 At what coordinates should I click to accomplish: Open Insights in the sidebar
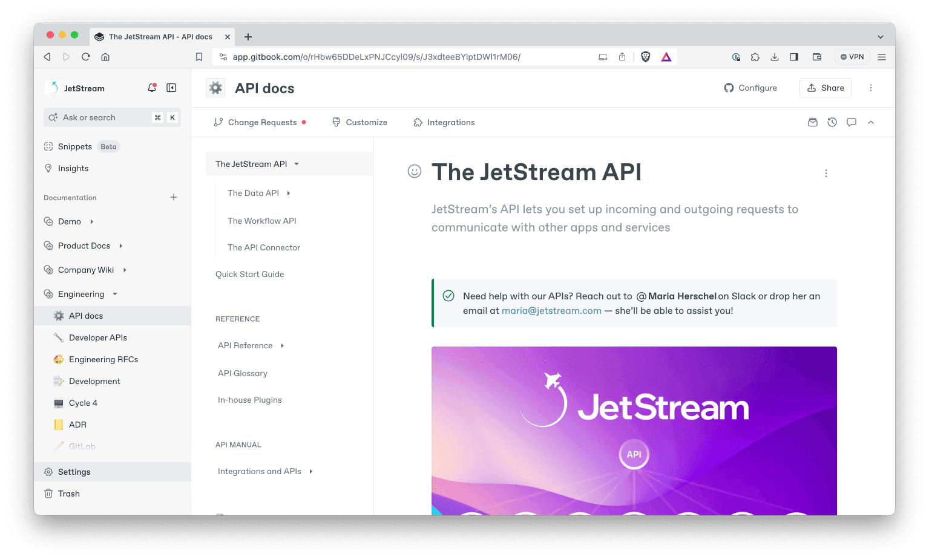tap(73, 168)
